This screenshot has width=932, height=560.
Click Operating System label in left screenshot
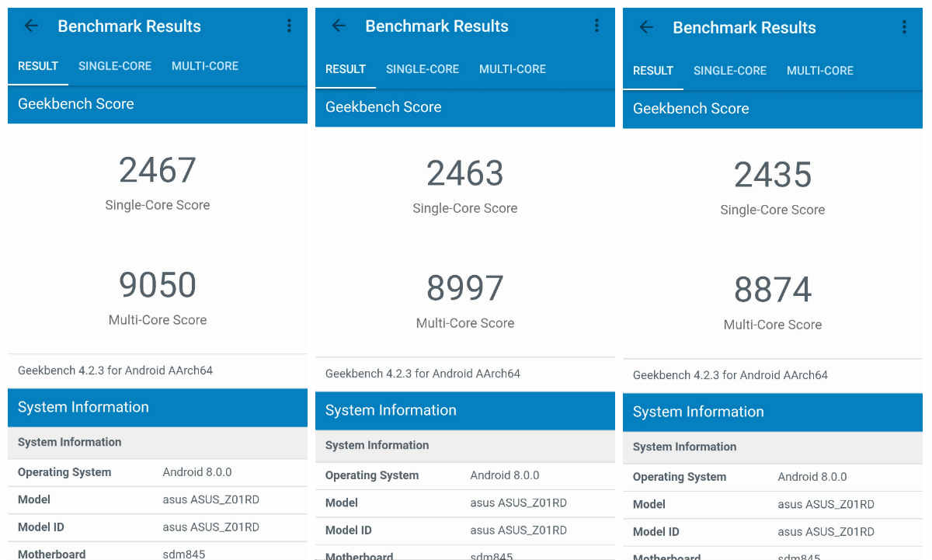click(64, 472)
